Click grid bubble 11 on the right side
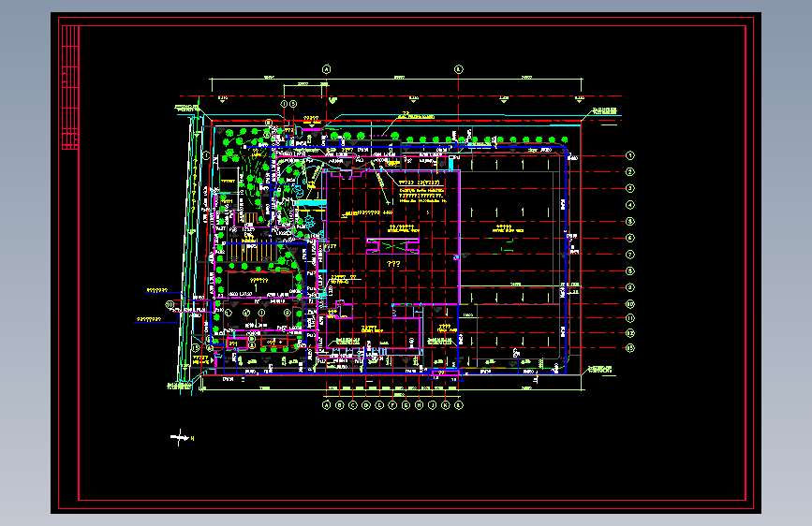812x526 pixels. pyautogui.click(x=629, y=318)
